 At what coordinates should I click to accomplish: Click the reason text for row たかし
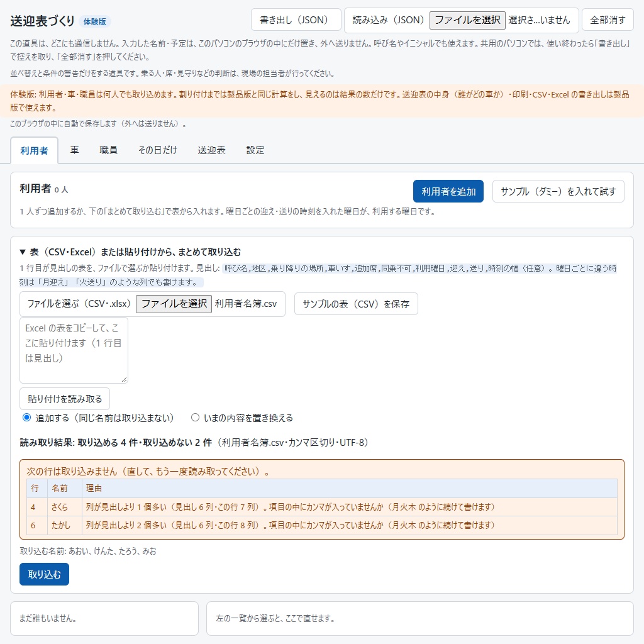(291, 525)
